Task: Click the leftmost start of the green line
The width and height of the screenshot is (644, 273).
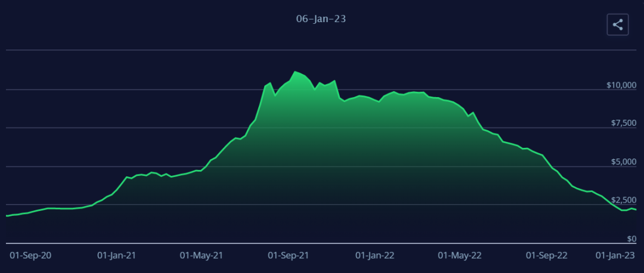Action: point(7,216)
